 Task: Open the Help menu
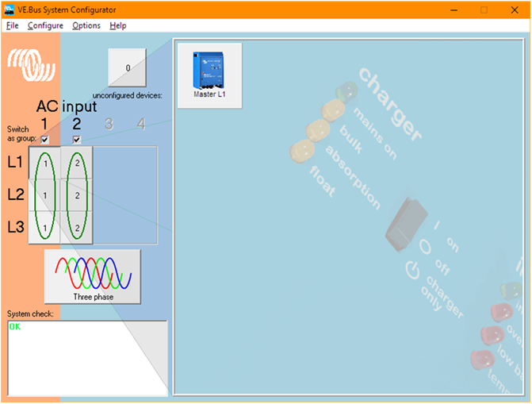[118, 25]
